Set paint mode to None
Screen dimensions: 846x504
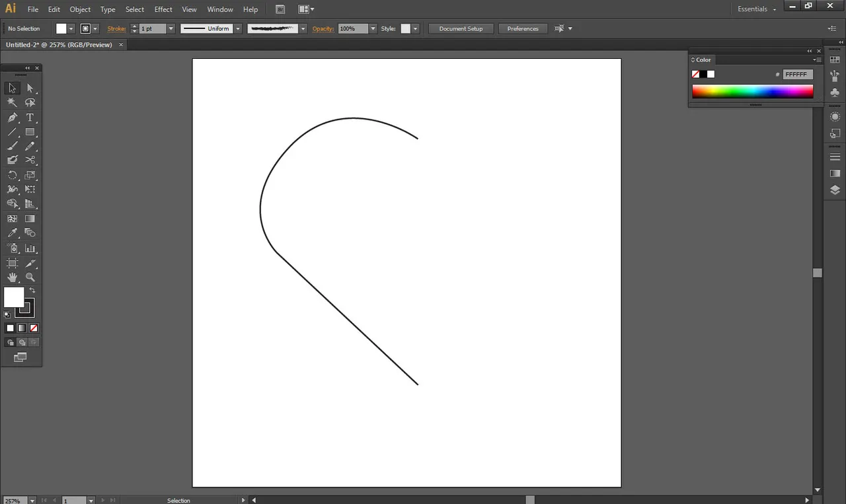coord(34,328)
